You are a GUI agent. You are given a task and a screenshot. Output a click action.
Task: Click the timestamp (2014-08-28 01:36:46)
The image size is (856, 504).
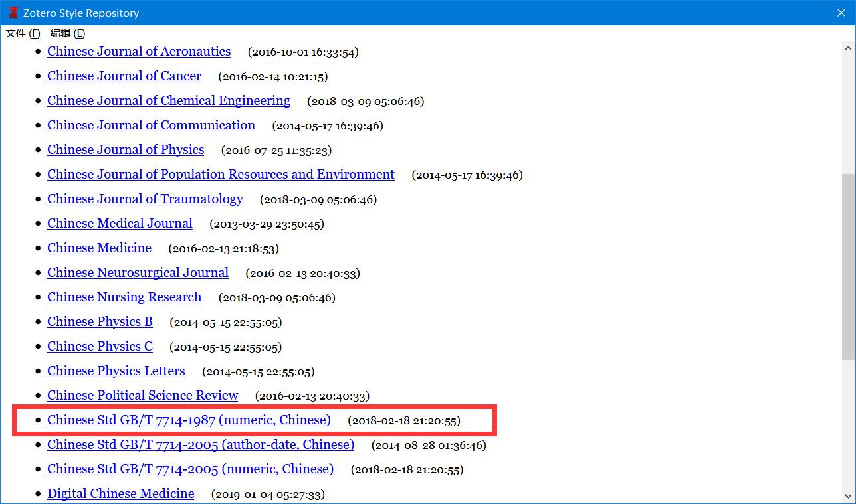tap(429, 446)
